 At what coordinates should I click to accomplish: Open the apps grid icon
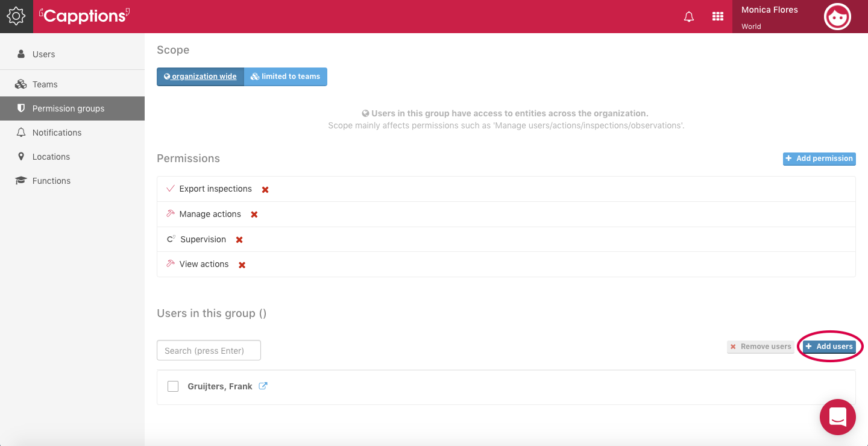tap(718, 17)
